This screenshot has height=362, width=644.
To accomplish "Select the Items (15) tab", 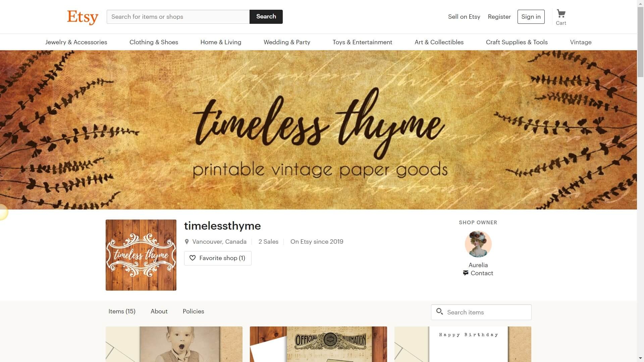I will [122, 311].
